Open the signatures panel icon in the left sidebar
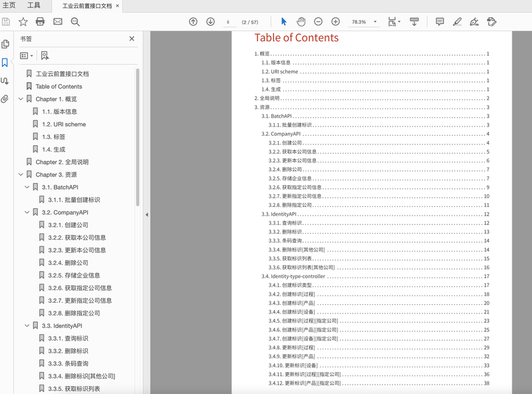Screen dimensions: 532x394 [x=5, y=81]
